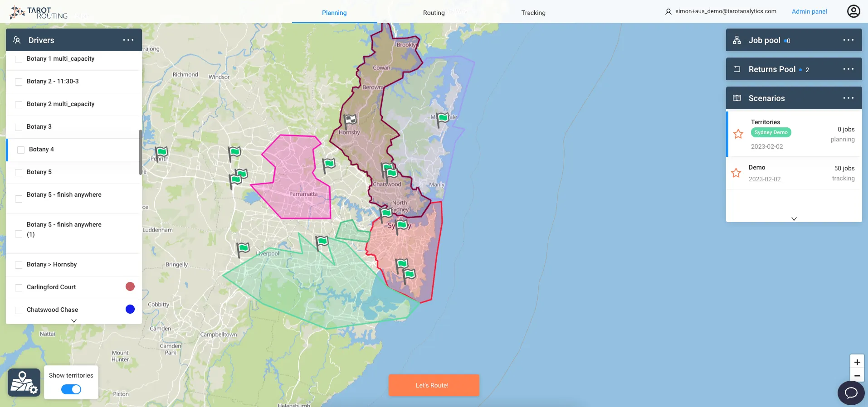Click the white flag marker at Hornsby

[350, 121]
